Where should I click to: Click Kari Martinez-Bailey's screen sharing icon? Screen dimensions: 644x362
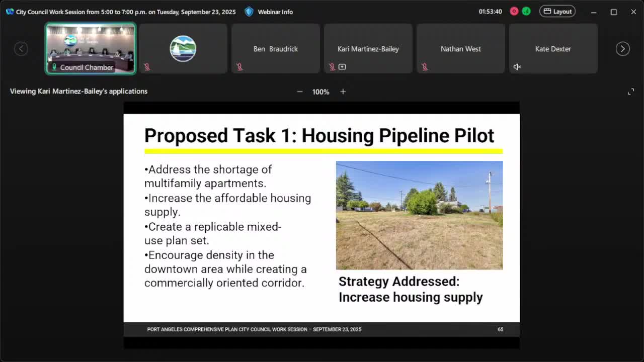[x=342, y=67]
